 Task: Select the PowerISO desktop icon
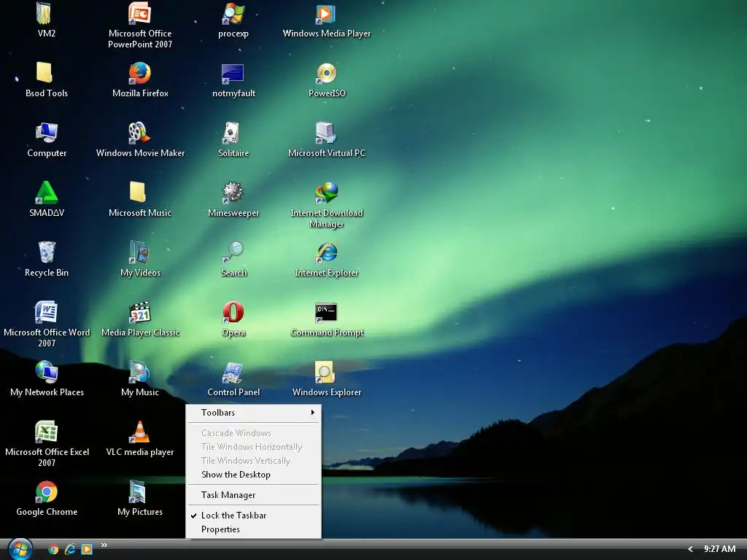tap(326, 74)
